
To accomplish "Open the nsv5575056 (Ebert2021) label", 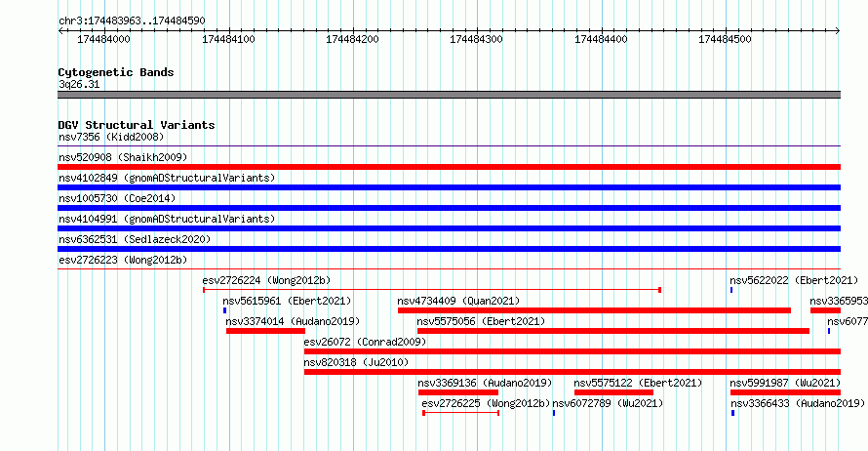I will tap(481, 321).
